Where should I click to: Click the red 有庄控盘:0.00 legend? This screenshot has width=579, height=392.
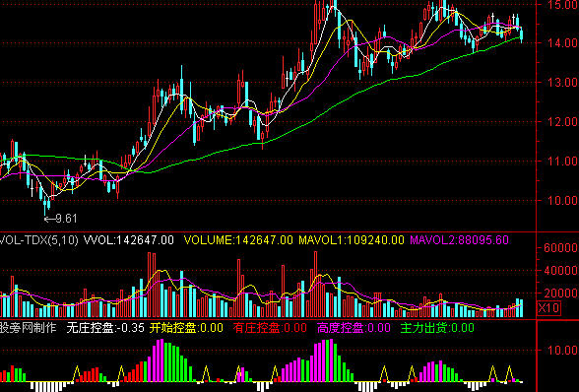pos(270,328)
